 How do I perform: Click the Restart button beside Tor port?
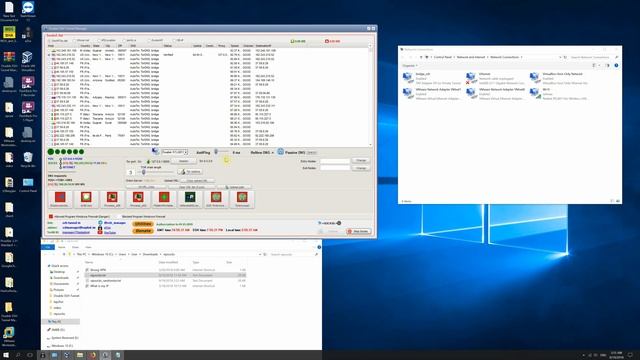click(184, 161)
